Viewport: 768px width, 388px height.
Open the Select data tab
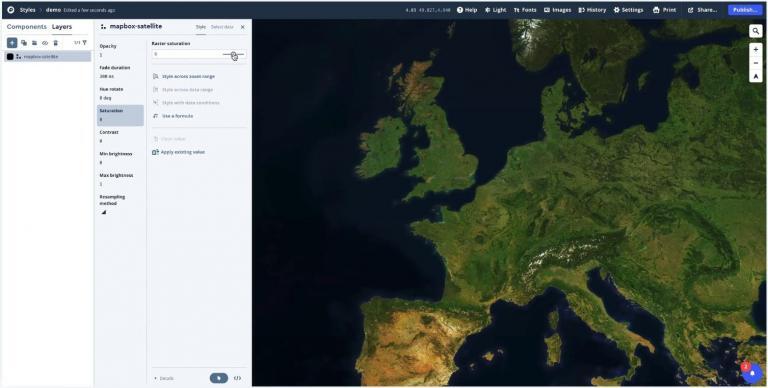point(222,27)
